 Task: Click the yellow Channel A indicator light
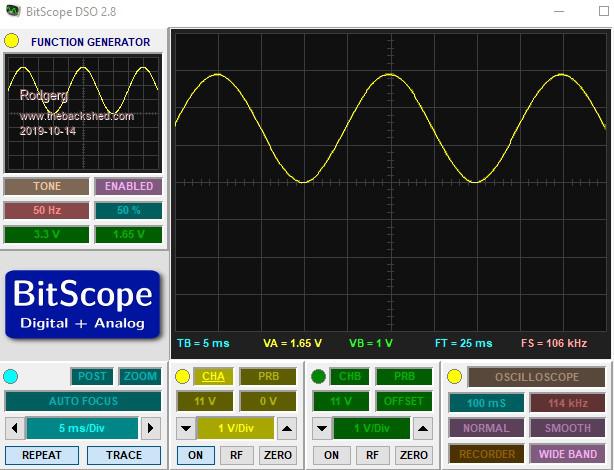click(182, 376)
